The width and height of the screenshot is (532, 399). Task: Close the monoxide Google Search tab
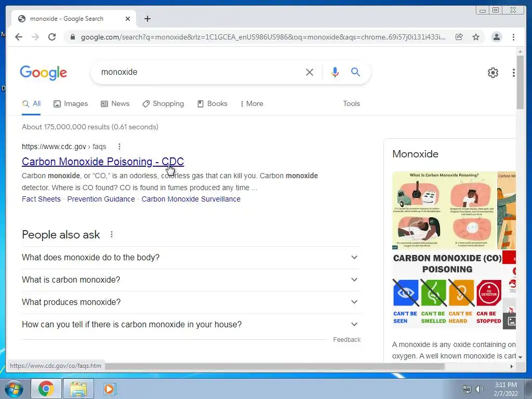coord(128,19)
